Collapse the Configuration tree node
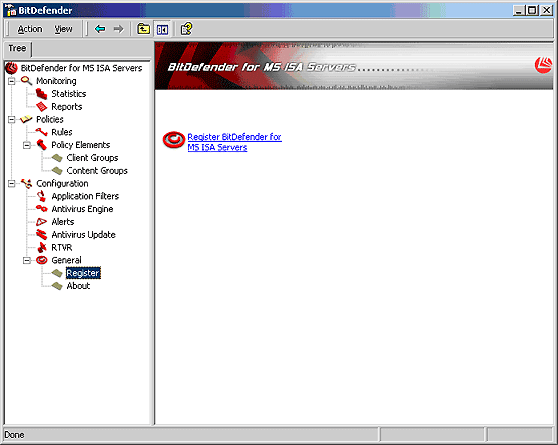The width and height of the screenshot is (558, 445). (x=11, y=184)
